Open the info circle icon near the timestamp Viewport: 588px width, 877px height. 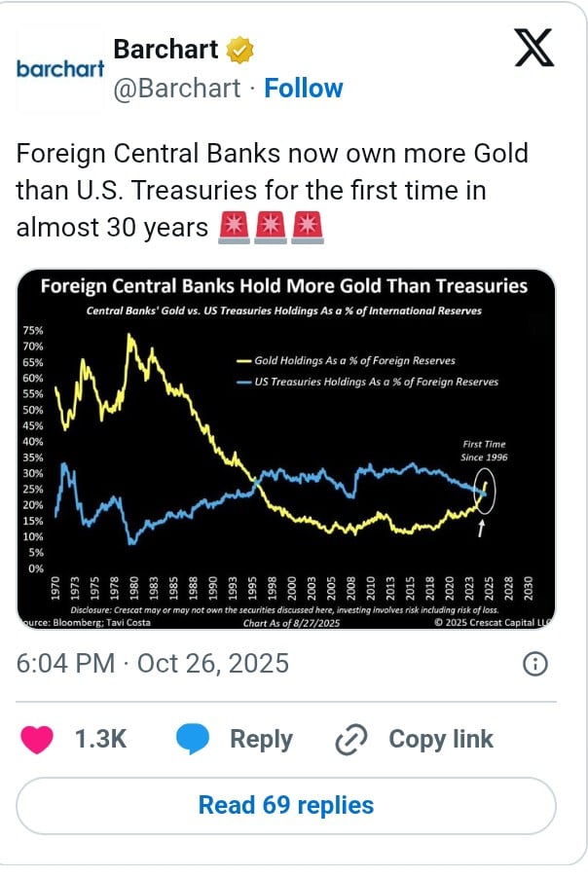533,663
